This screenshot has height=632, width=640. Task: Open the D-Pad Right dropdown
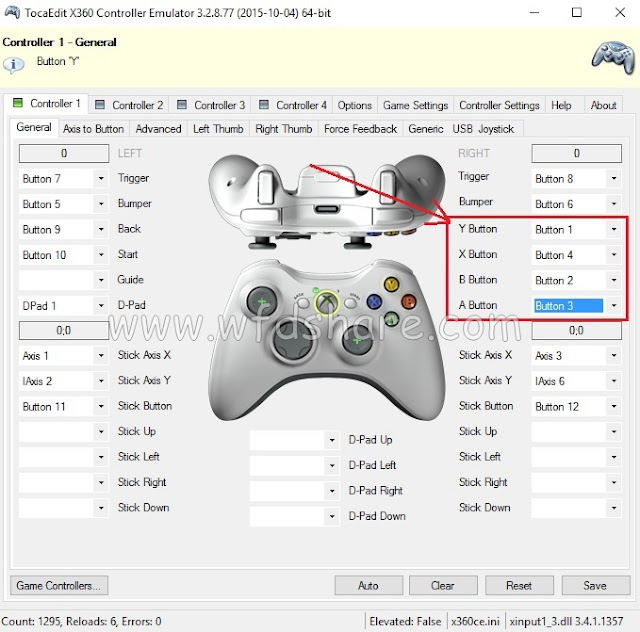coord(294,490)
